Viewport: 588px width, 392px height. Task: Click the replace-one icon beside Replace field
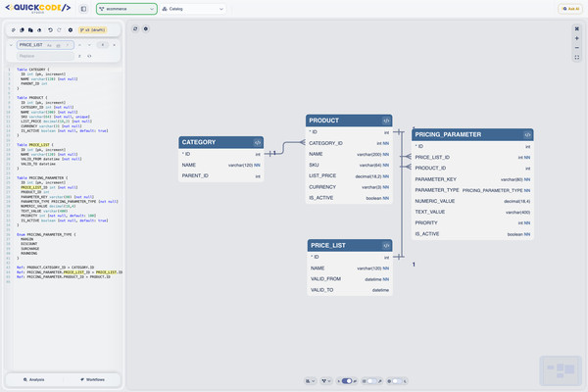click(x=79, y=56)
